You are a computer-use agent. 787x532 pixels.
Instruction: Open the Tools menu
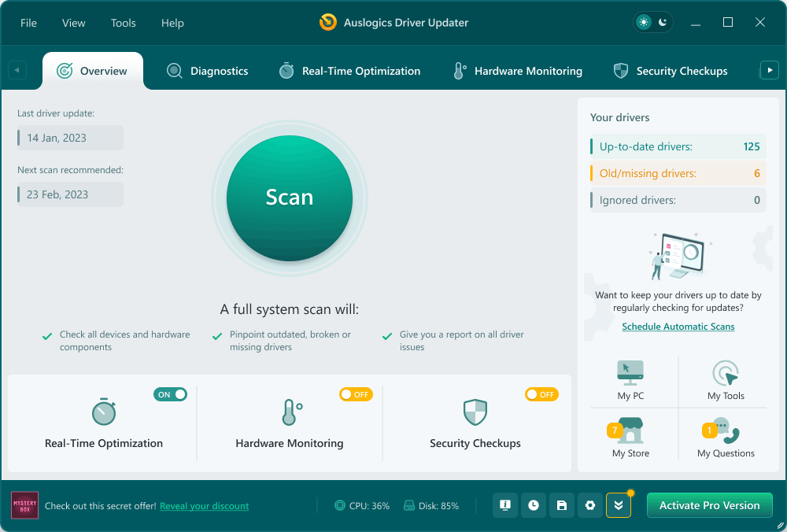pos(124,23)
